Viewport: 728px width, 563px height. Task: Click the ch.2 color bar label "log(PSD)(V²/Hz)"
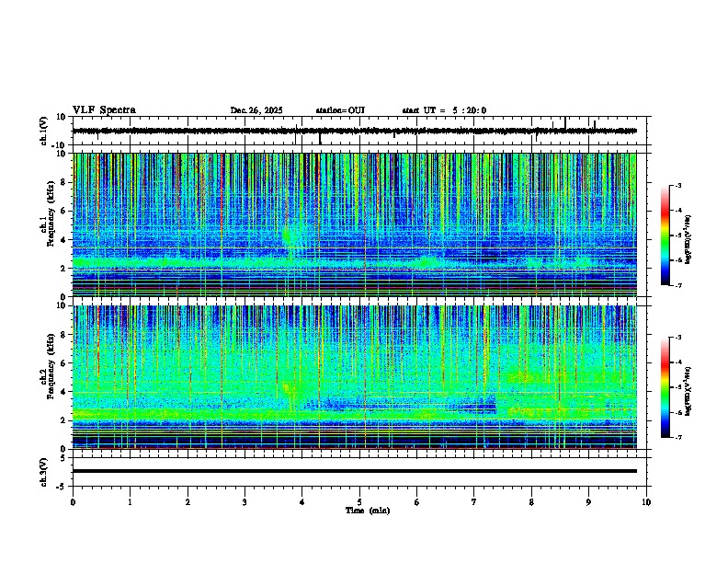[x=688, y=391]
